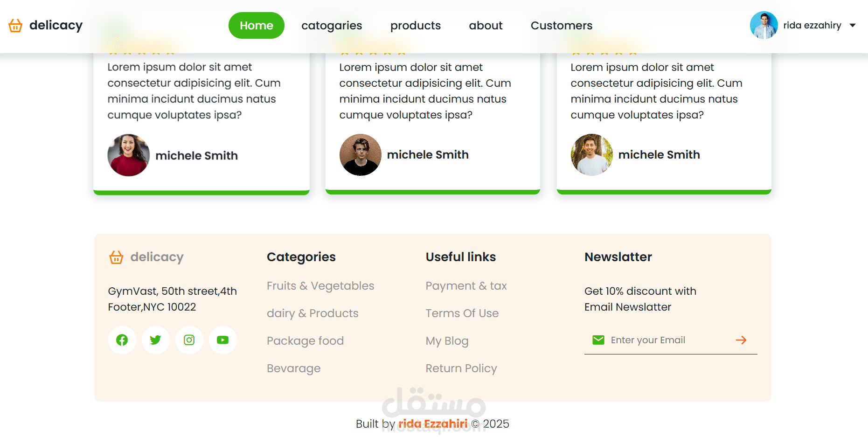Go to the catogaries menu item
The image size is (868, 444).
[x=332, y=25]
